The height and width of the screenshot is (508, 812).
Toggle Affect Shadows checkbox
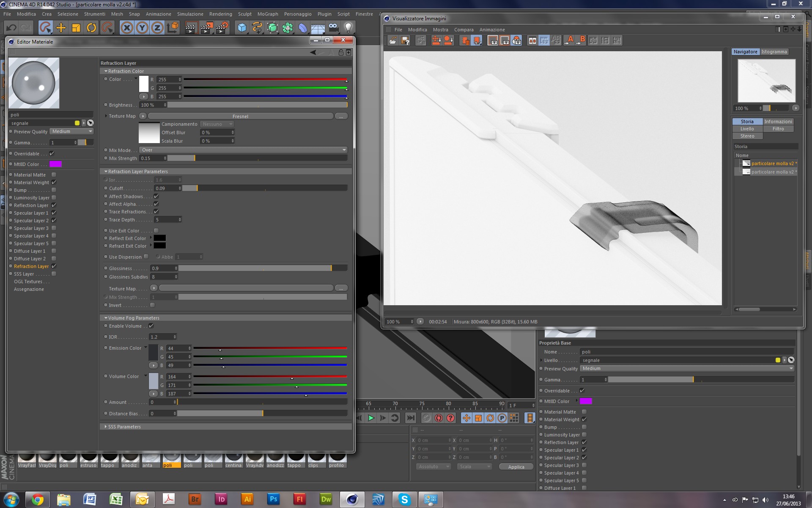(x=156, y=196)
